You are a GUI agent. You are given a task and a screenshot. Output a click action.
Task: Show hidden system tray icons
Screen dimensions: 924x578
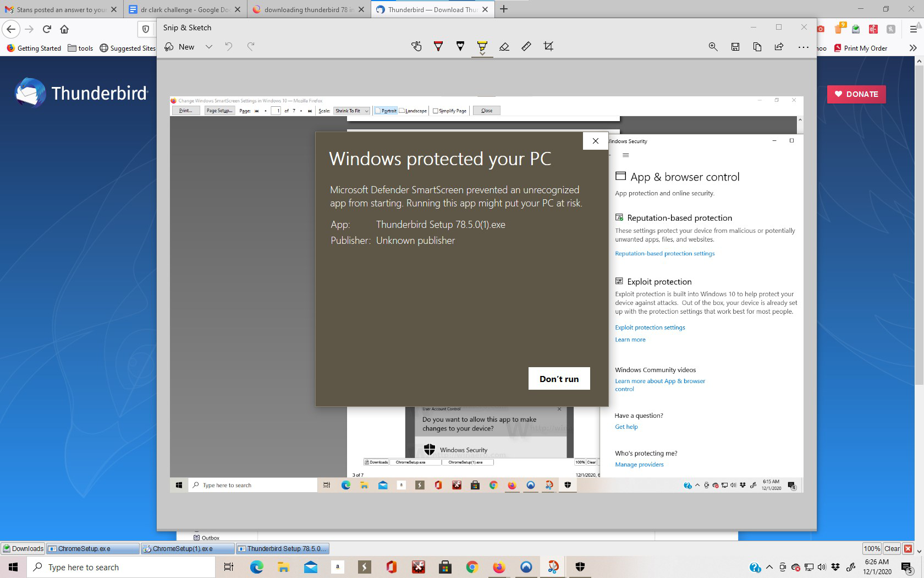[x=769, y=567]
